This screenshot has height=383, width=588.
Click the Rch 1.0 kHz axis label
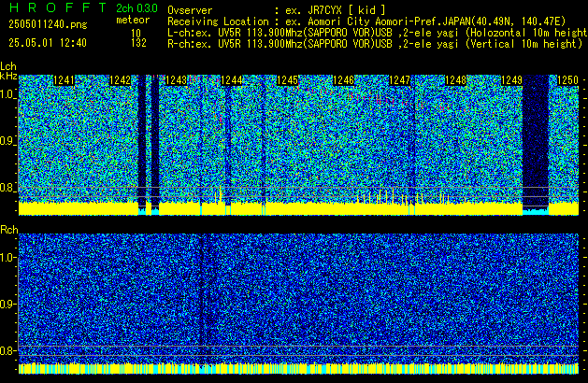pyautogui.click(x=7, y=258)
